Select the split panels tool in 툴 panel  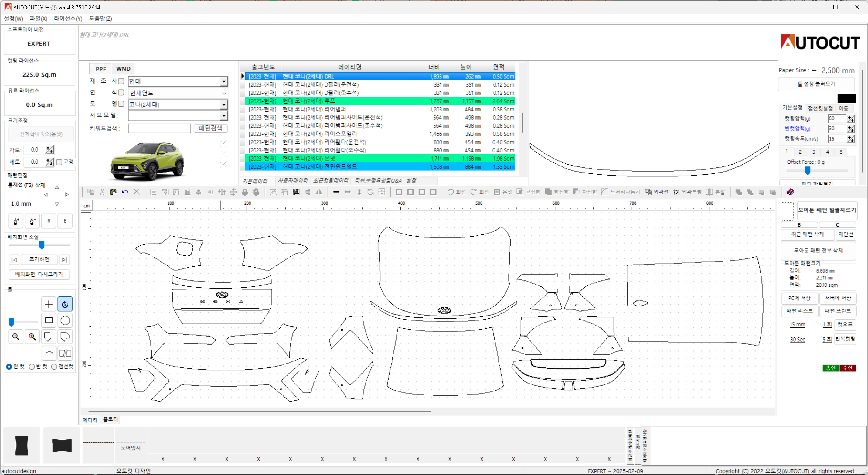tap(65, 353)
